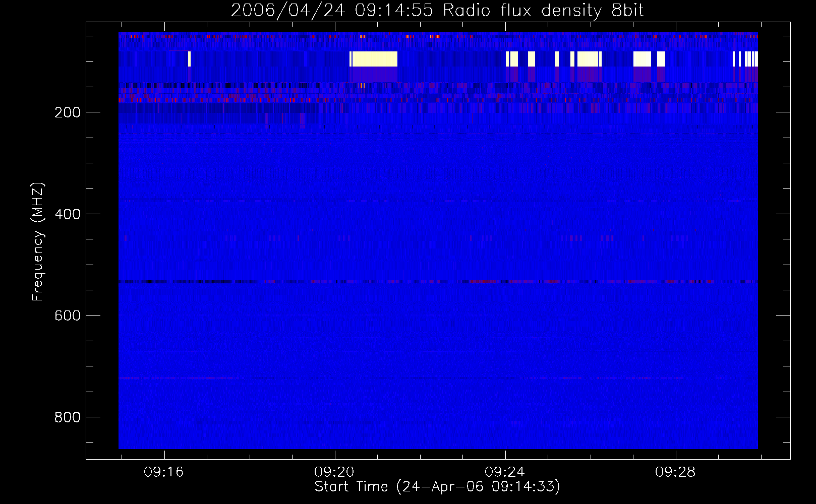
Task: Click the 'Start Time (24-Apr-06 09:14:33)' label
Action: [x=437, y=487]
